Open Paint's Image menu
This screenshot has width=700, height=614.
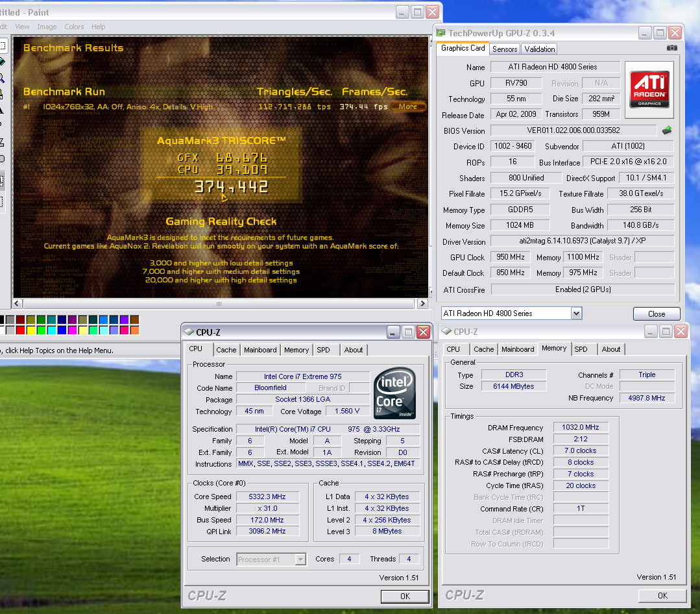coord(47,27)
